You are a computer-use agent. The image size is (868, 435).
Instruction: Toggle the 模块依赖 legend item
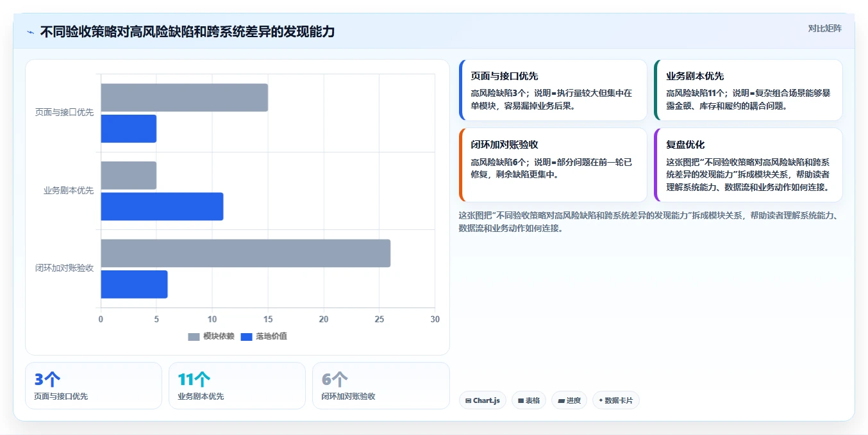(x=211, y=336)
